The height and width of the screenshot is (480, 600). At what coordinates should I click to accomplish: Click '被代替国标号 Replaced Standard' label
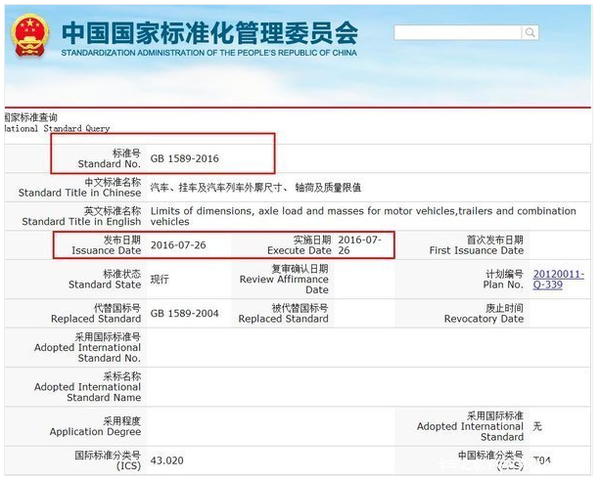point(284,313)
